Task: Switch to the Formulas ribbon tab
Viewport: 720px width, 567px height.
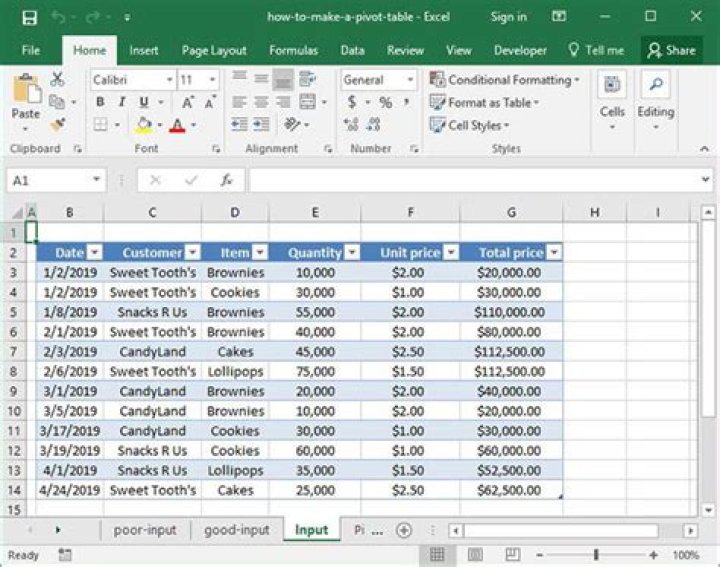Action: [x=293, y=50]
